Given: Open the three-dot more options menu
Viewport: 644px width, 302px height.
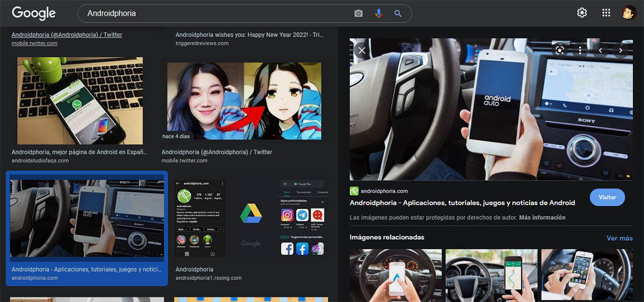Looking at the screenshot, I should pyautogui.click(x=580, y=50).
